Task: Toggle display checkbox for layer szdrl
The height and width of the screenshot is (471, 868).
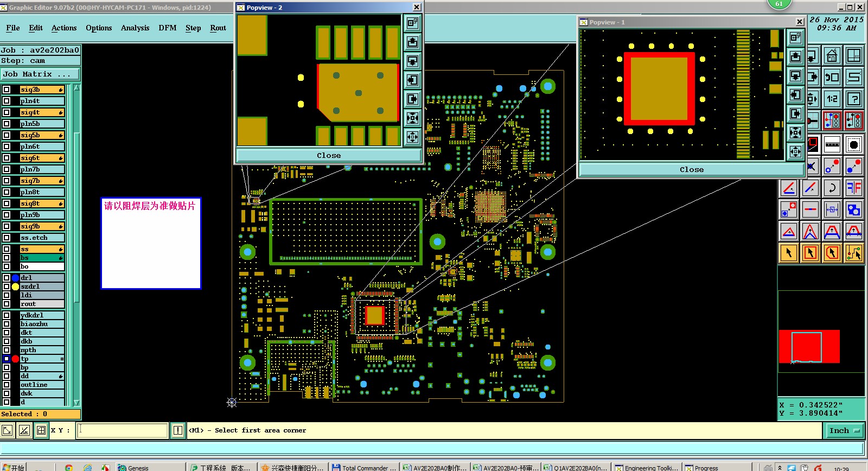Action: 7,287
